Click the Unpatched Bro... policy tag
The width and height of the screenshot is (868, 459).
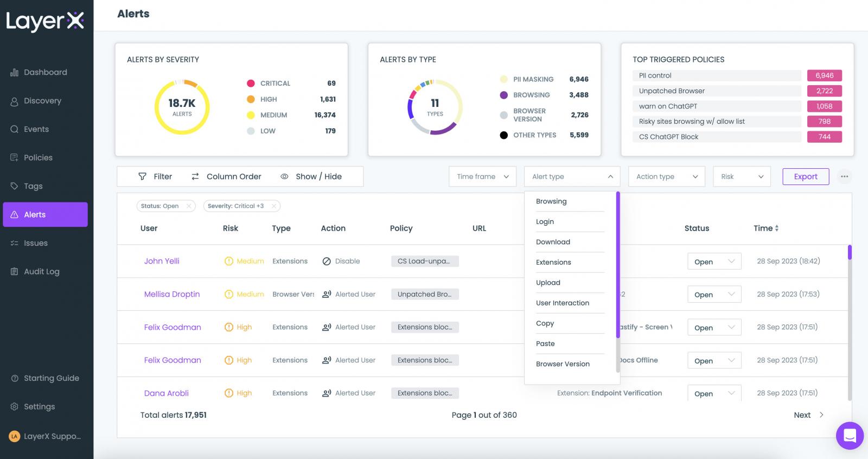pyautogui.click(x=425, y=294)
